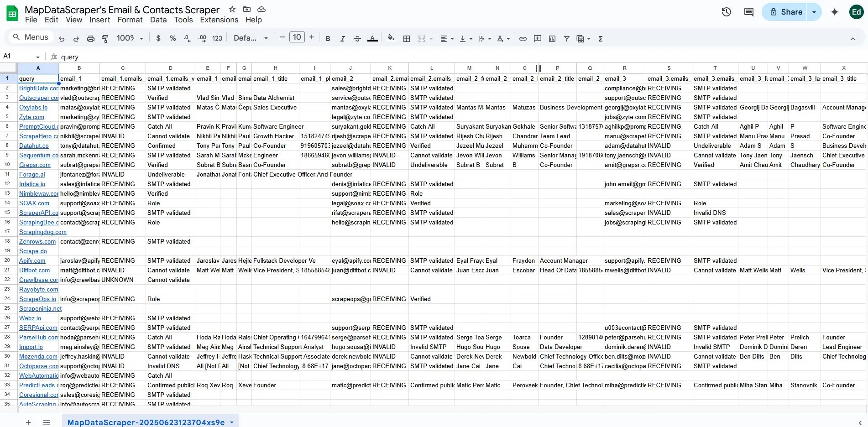This screenshot has width=868, height=427.
Task: Click the Gemini sparkle icon
Action: 835,12
